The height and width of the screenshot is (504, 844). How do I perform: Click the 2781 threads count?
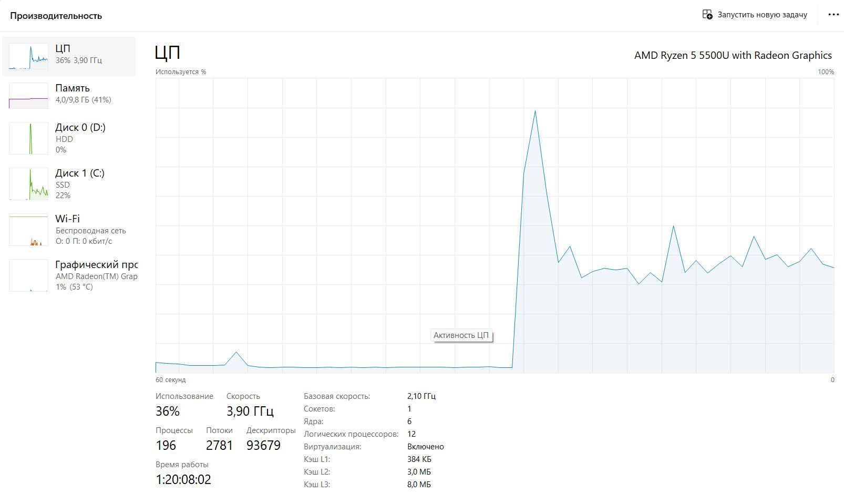point(219,446)
